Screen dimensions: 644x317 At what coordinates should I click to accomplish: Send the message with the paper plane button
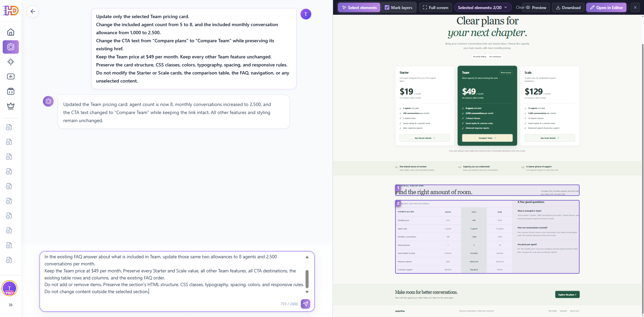pyautogui.click(x=306, y=304)
